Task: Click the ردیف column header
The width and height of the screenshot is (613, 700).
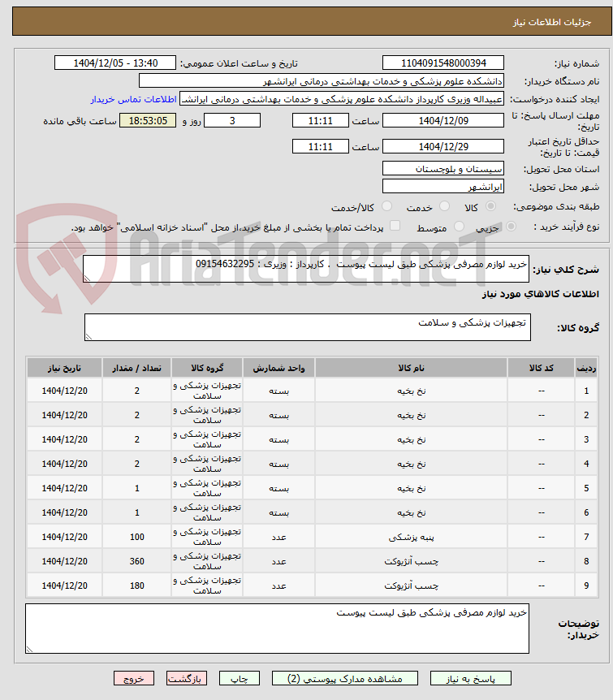Action: point(586,368)
